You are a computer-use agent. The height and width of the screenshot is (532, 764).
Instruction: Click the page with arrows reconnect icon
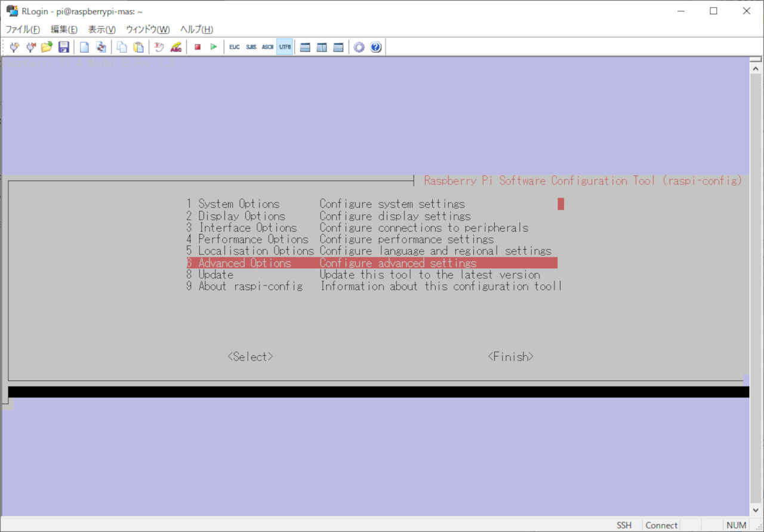[x=101, y=47]
